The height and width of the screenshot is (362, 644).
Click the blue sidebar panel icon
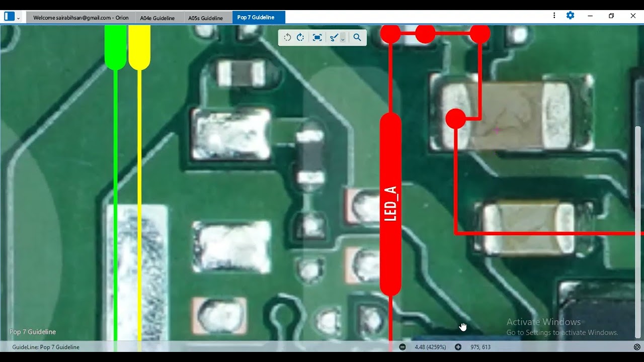9,16
